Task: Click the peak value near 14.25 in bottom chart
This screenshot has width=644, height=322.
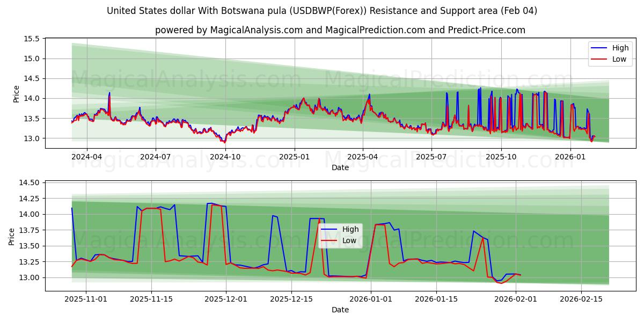Action: [x=209, y=203]
